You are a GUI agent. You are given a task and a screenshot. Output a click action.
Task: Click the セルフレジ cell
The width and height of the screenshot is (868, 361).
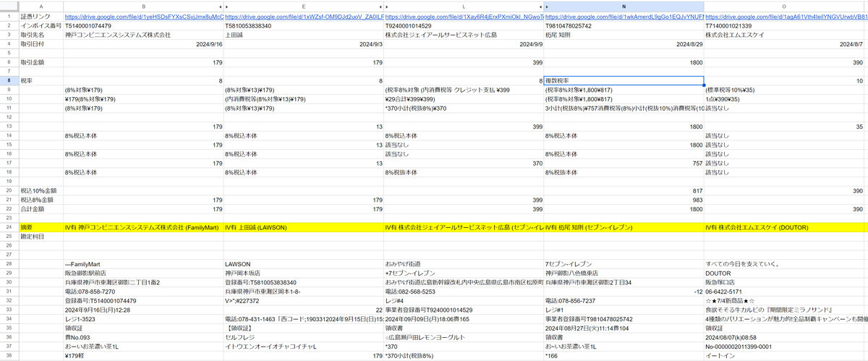[x=304, y=337]
